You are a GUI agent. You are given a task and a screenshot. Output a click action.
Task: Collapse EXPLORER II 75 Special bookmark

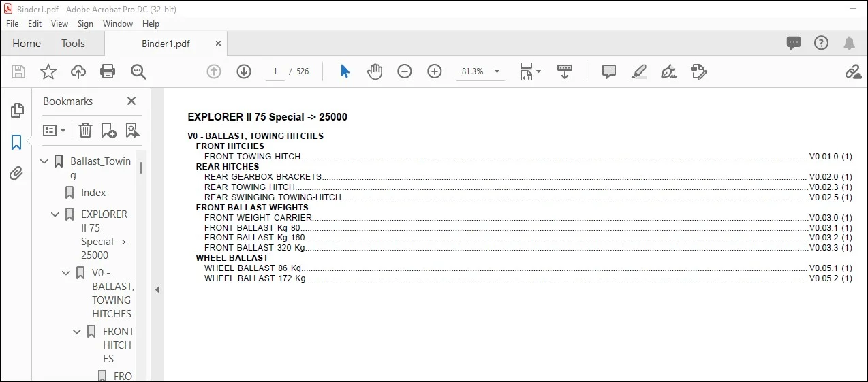pos(56,214)
